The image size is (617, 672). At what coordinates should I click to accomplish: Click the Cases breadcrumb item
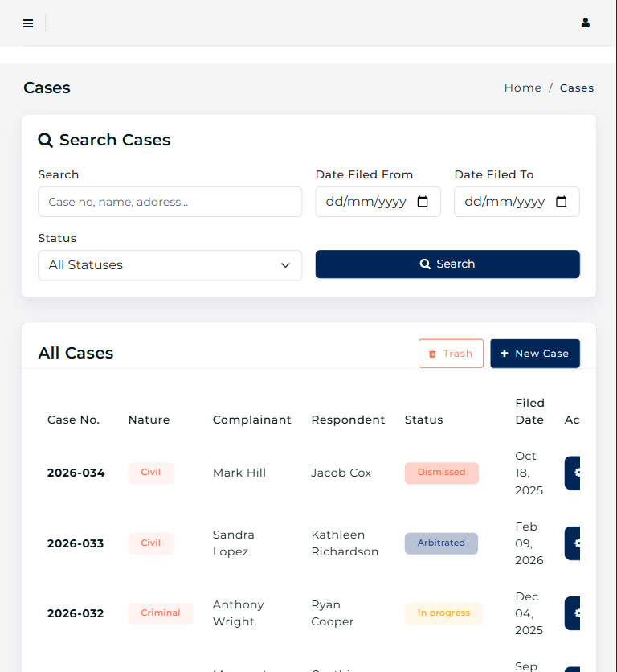tap(576, 88)
